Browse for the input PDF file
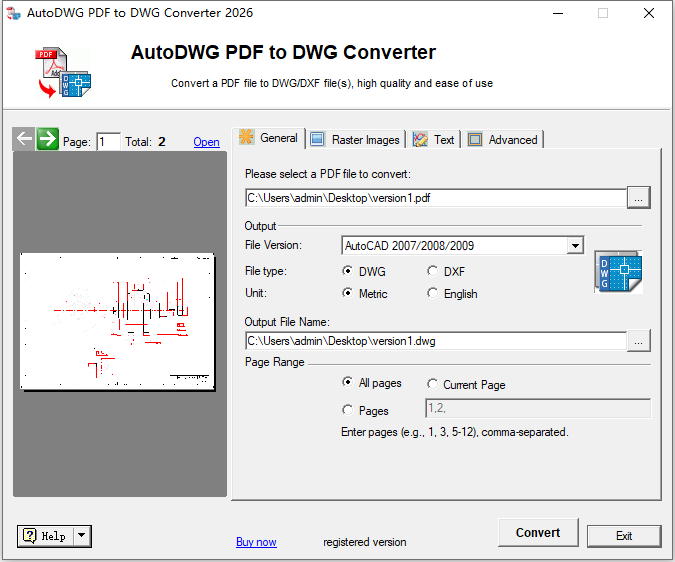 click(x=638, y=198)
